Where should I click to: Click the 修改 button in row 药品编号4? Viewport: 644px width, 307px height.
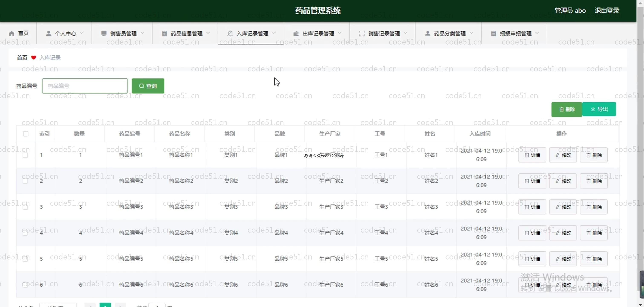click(563, 233)
